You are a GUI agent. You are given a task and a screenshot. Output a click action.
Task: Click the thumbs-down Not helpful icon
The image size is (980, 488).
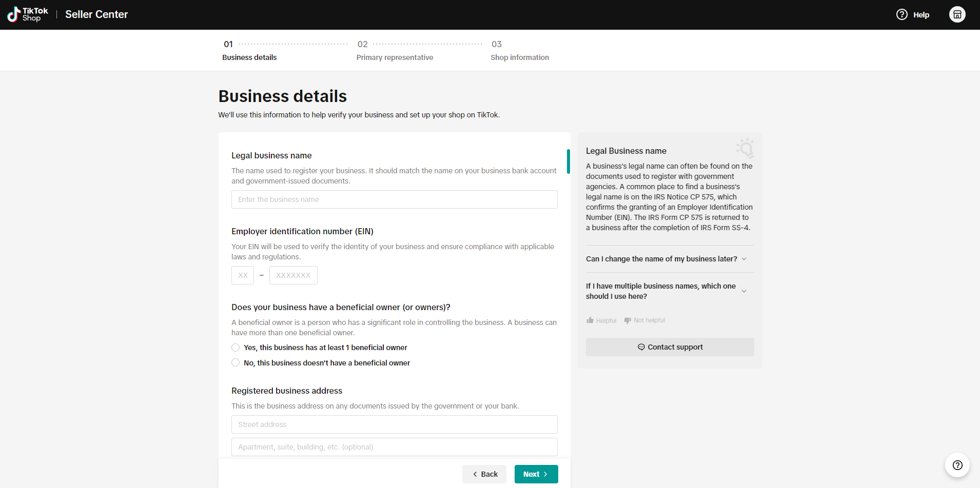pyautogui.click(x=627, y=320)
